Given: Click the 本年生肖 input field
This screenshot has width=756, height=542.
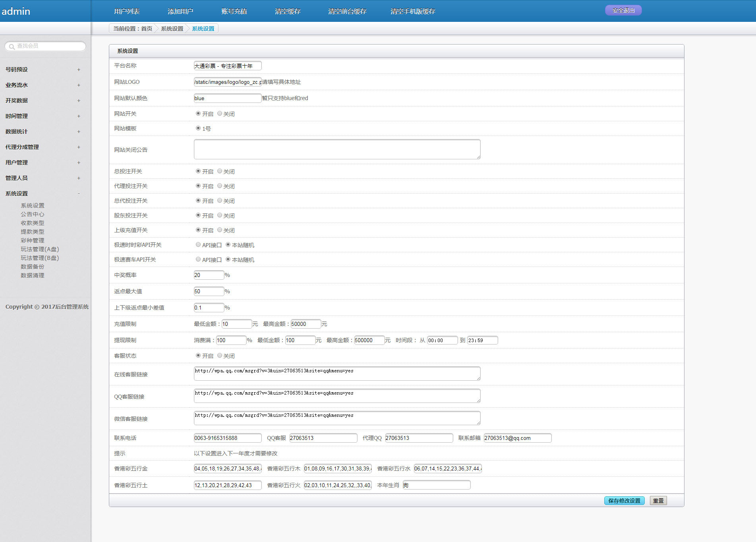Looking at the screenshot, I should pyautogui.click(x=437, y=485).
